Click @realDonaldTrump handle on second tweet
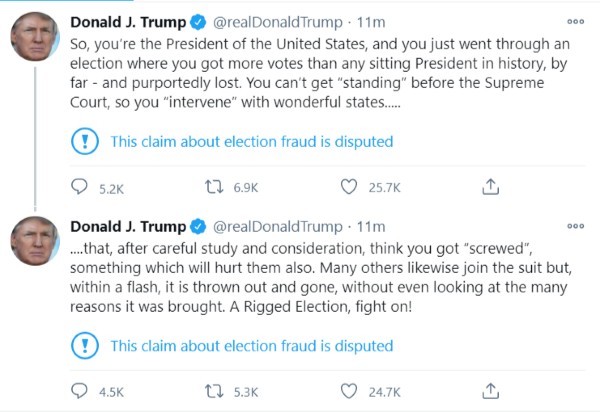Screen dimensions: 600x412 coord(278,226)
